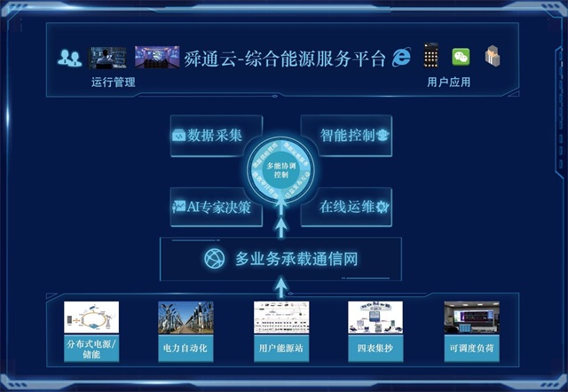Click the two-person users icon
The width and height of the screenshot is (568, 392).
(x=69, y=58)
